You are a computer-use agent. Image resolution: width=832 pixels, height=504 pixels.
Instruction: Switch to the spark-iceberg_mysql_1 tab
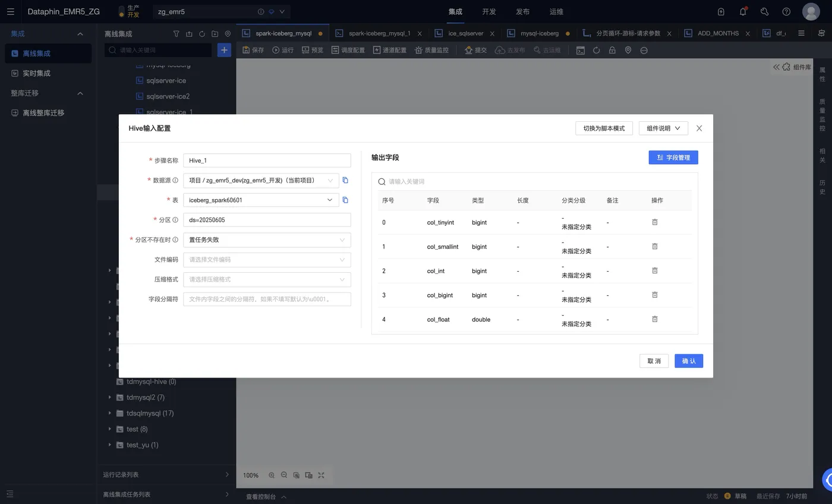[379, 33]
